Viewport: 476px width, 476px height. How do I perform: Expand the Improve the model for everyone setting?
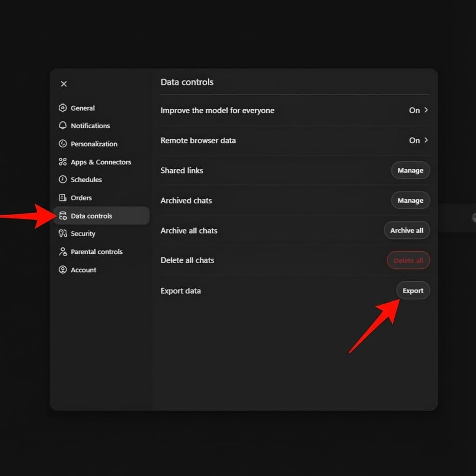tap(417, 110)
